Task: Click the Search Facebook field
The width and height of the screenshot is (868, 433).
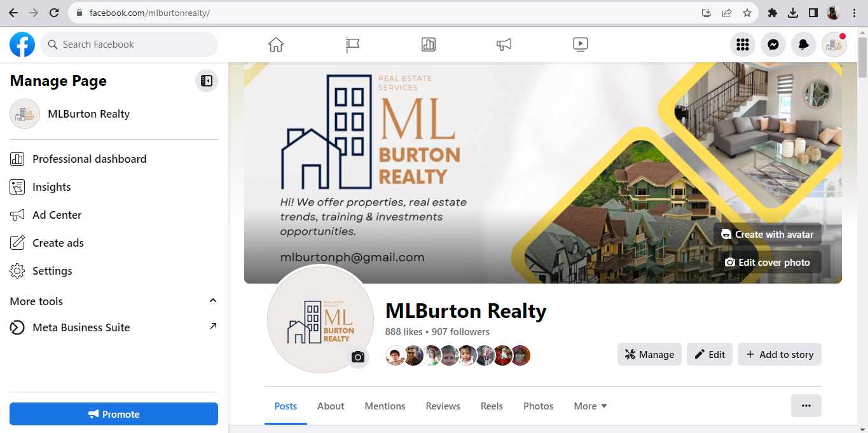Action: [x=129, y=45]
